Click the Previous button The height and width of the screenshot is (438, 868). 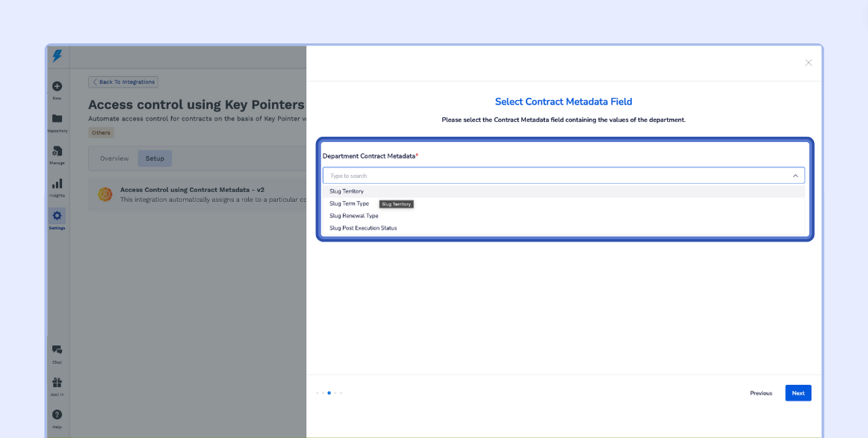point(761,393)
